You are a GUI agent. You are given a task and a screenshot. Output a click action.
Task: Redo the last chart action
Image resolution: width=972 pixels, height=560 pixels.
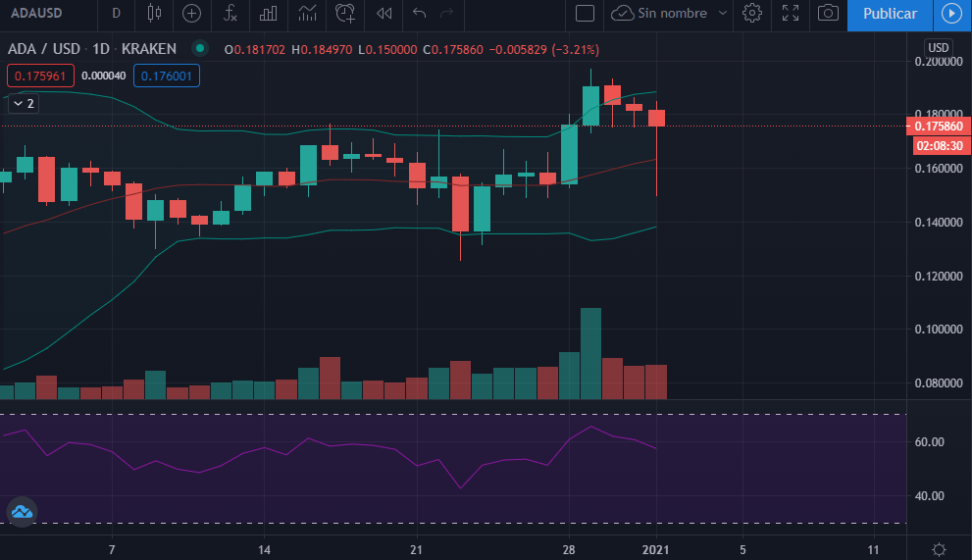click(x=446, y=13)
